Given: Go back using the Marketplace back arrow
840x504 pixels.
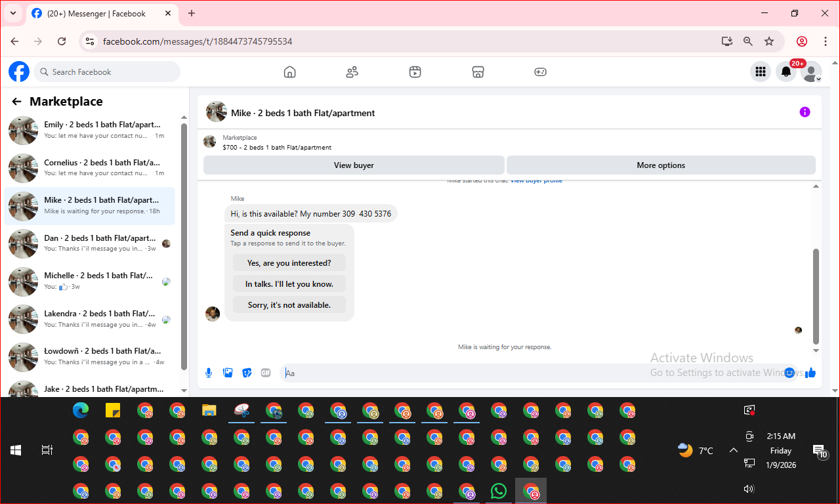Looking at the screenshot, I should [16, 102].
